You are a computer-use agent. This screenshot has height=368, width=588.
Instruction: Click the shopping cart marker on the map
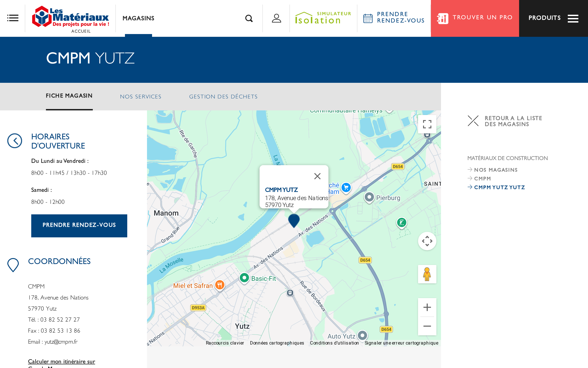click(x=346, y=188)
